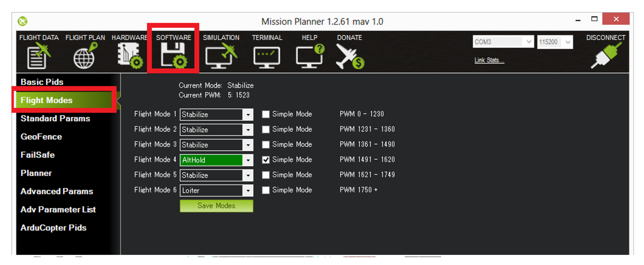The width and height of the screenshot is (644, 265).
Task: Switch to the FailSafe sidebar section
Action: coord(38,155)
